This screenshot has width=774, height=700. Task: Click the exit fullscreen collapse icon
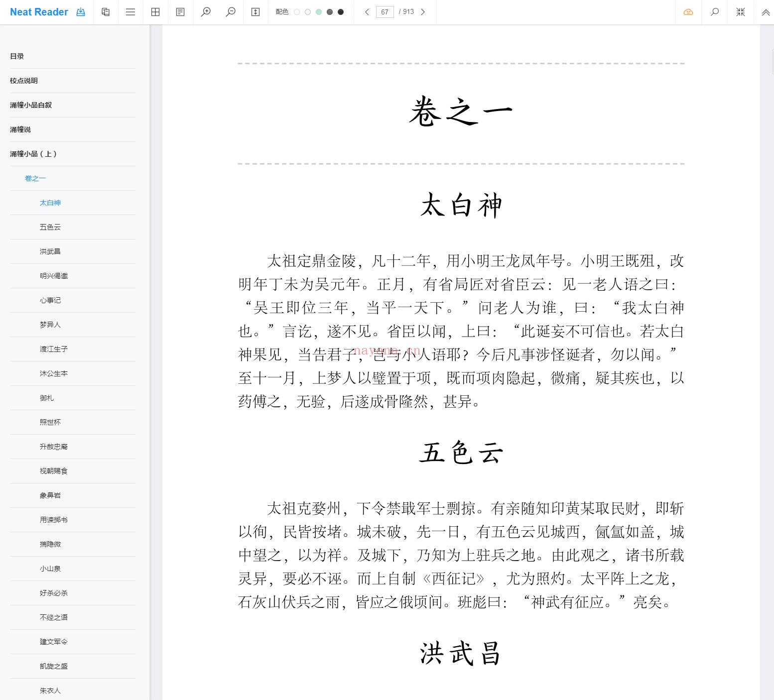(741, 12)
